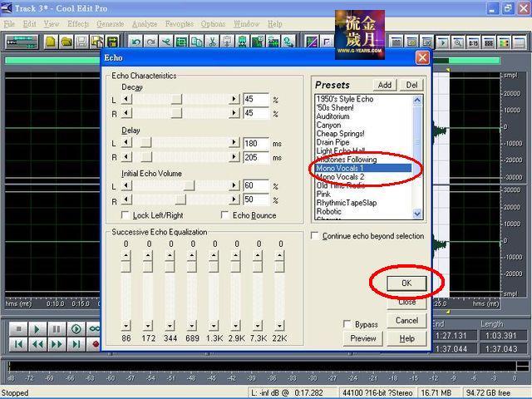Click the Help button in Echo dialog
The image size is (532, 399).
click(406, 338)
